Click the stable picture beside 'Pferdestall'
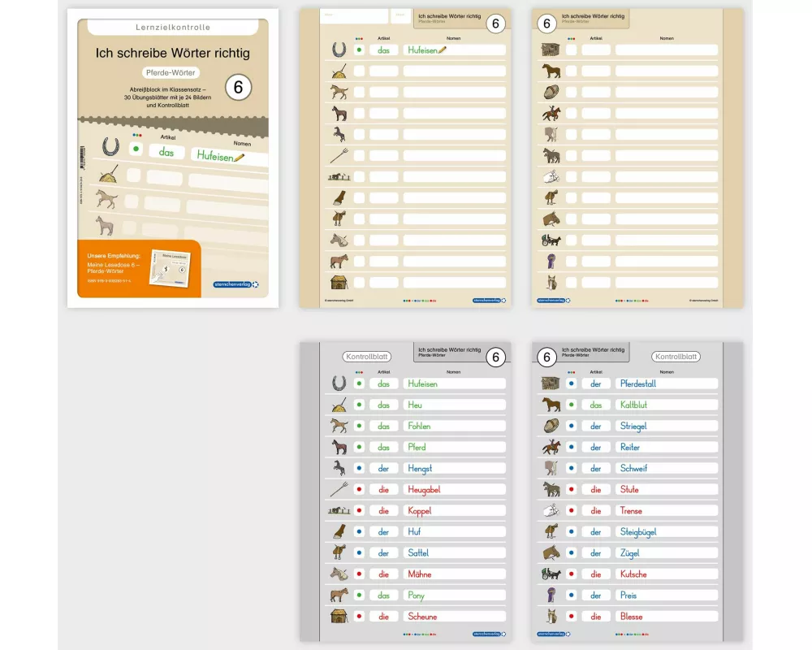812x650 pixels. tap(551, 383)
